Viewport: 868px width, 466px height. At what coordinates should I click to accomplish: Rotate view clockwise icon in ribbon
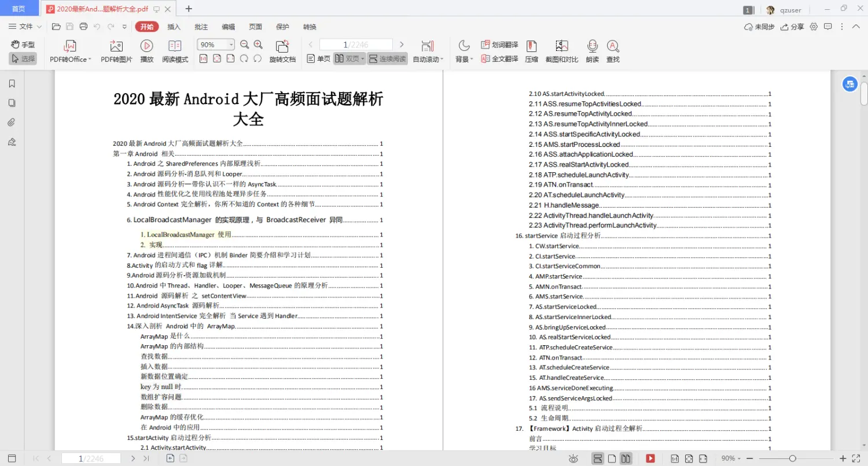point(244,58)
